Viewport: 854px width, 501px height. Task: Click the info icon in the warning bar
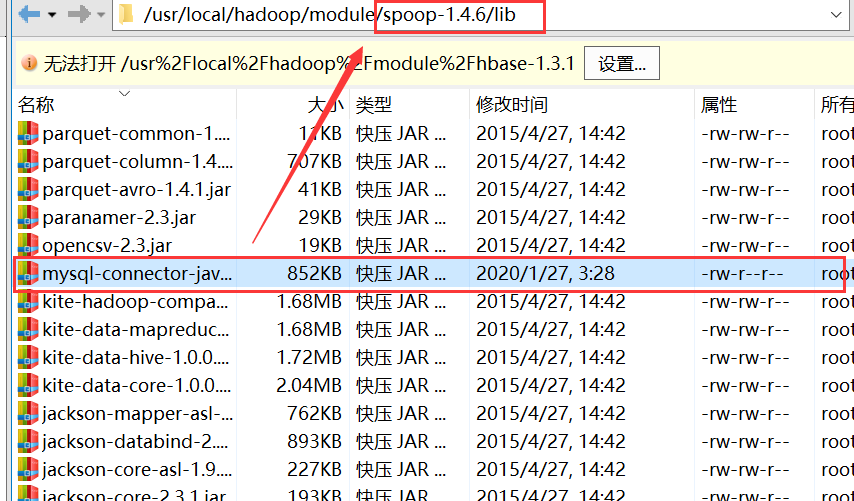29,63
